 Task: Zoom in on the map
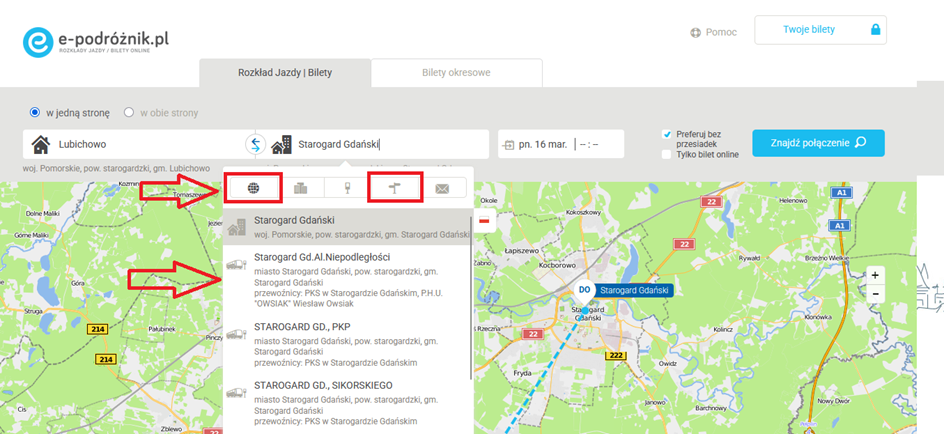(x=876, y=275)
